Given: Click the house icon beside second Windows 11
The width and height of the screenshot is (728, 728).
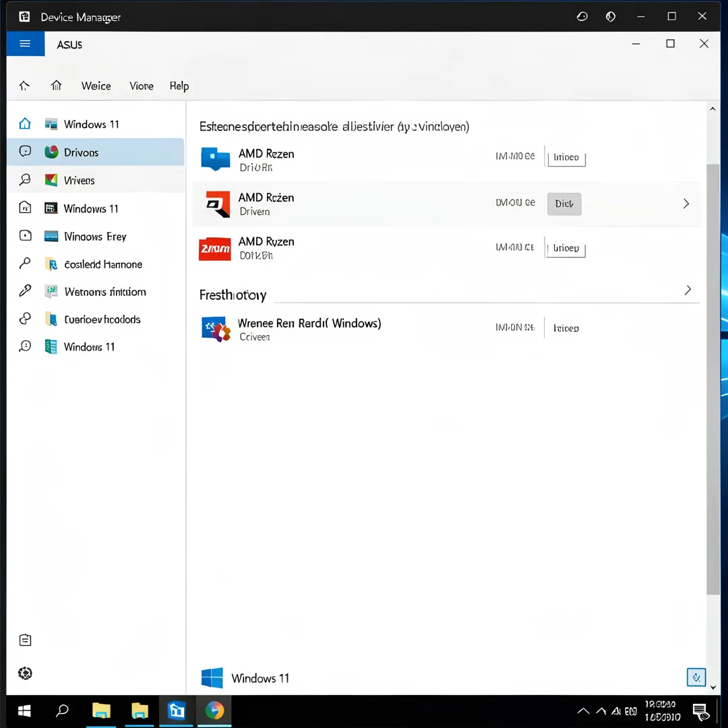Looking at the screenshot, I should [25, 207].
